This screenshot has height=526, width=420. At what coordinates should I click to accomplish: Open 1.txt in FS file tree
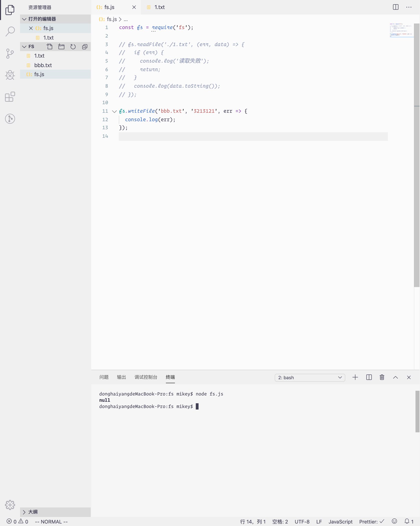(55, 56)
